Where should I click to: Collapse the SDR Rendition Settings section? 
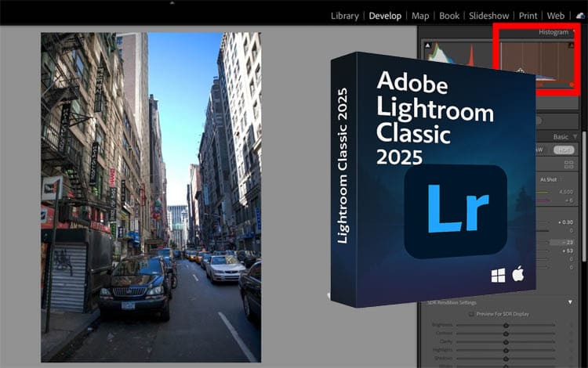pos(570,302)
